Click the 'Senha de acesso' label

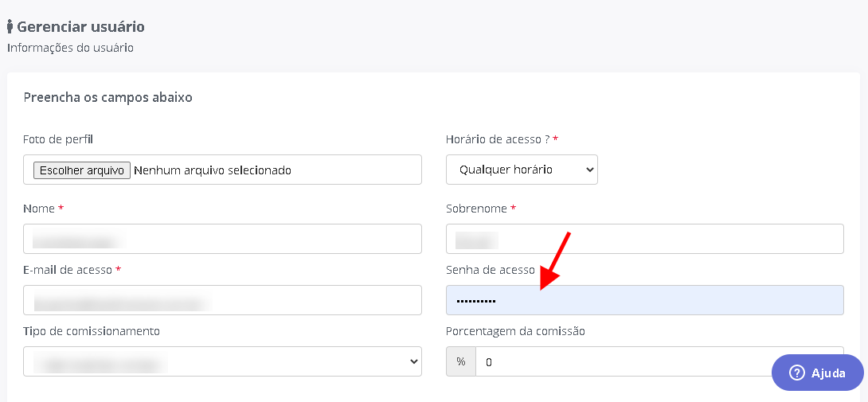[x=491, y=270]
